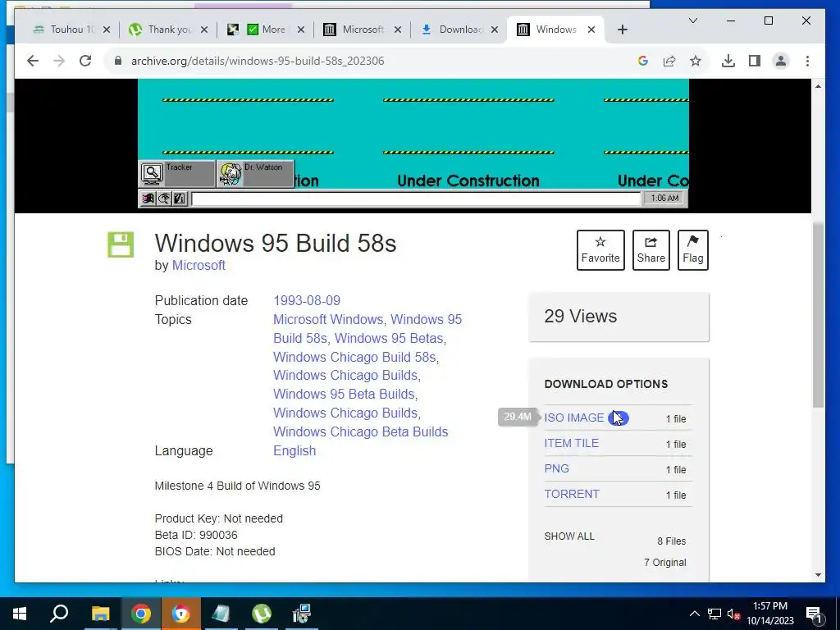Click the 1993-08-09 publication date link
The height and width of the screenshot is (630, 840).
307,300
